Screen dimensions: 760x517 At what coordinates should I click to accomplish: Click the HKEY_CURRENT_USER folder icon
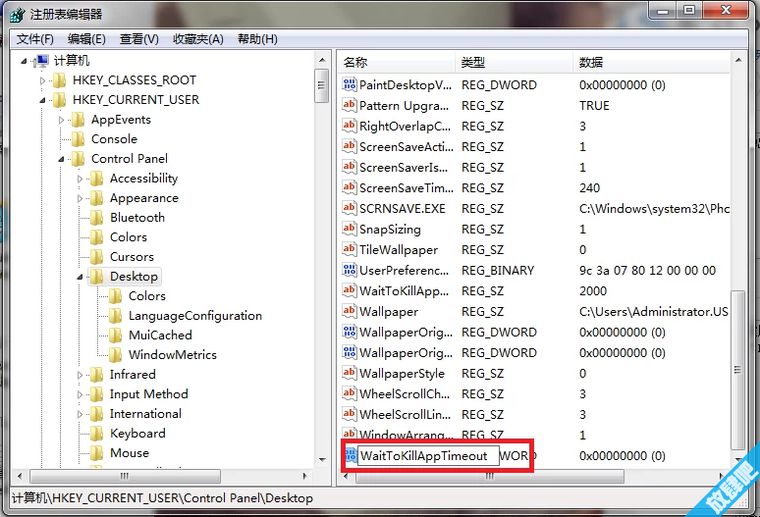(x=60, y=100)
